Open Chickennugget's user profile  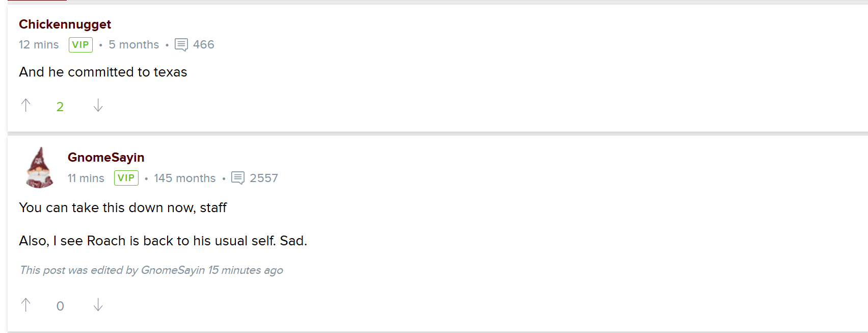pyautogui.click(x=65, y=24)
